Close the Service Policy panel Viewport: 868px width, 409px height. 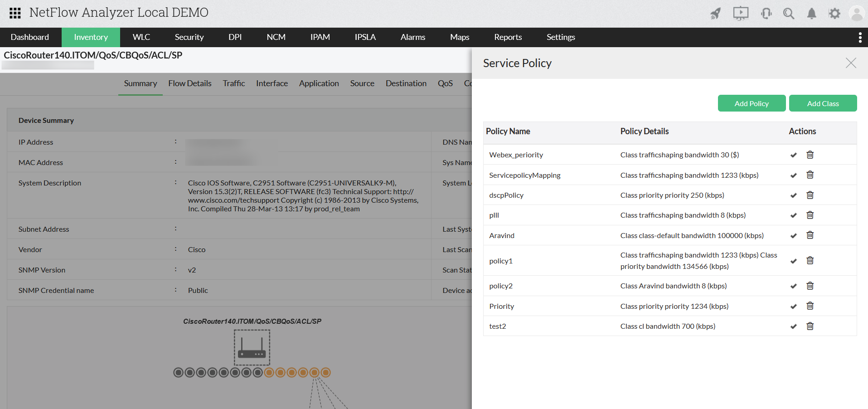851,63
